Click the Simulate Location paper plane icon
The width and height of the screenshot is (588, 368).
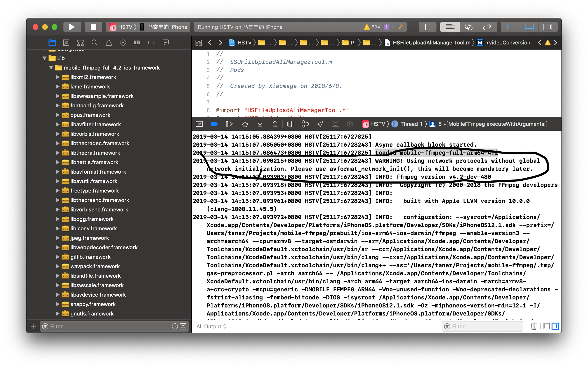(x=320, y=124)
